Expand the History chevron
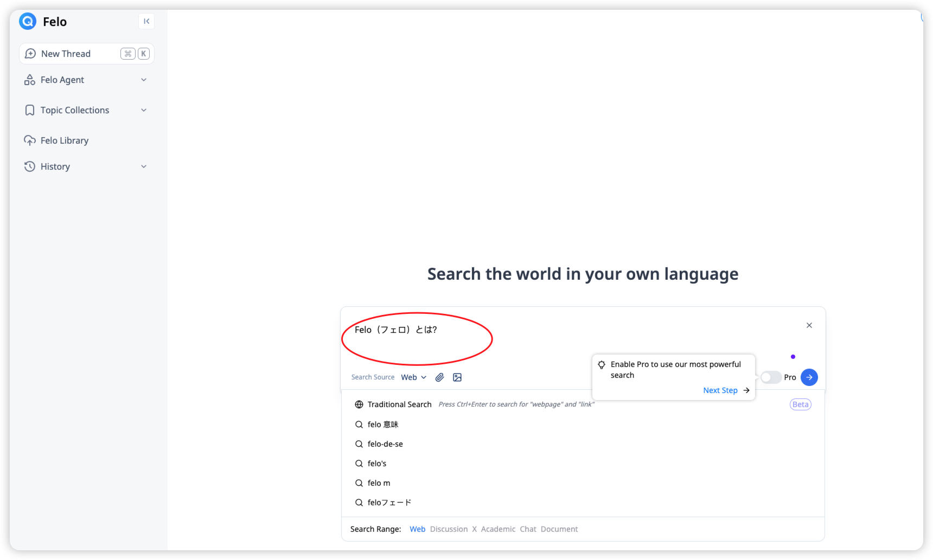The image size is (933, 560). 144,166
